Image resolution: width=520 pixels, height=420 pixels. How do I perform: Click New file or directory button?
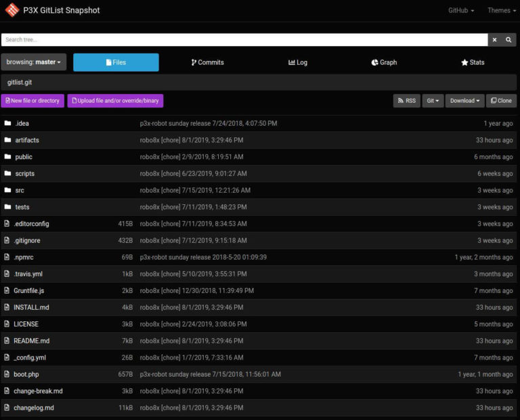tap(32, 101)
